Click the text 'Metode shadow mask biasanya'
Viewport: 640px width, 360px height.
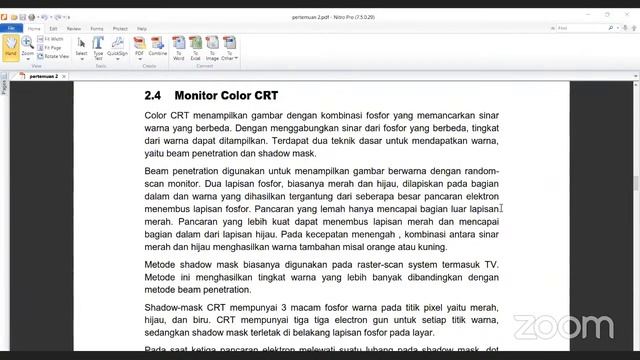pos(212,264)
